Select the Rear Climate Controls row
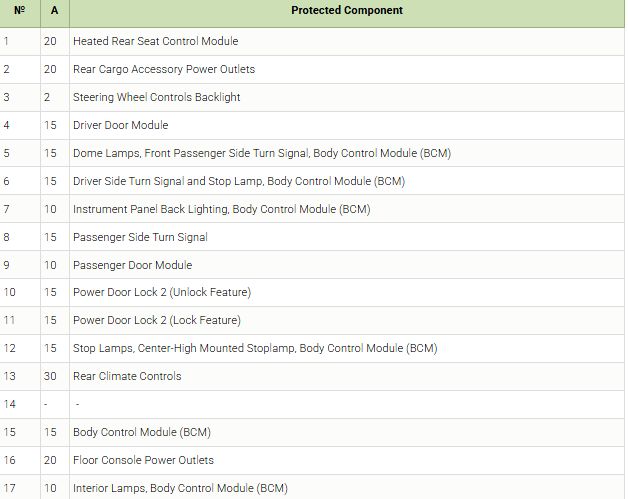The width and height of the screenshot is (628, 499). click(127, 377)
